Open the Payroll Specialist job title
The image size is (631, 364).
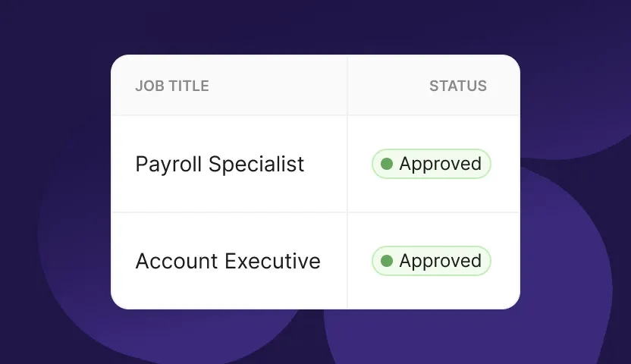coord(219,164)
